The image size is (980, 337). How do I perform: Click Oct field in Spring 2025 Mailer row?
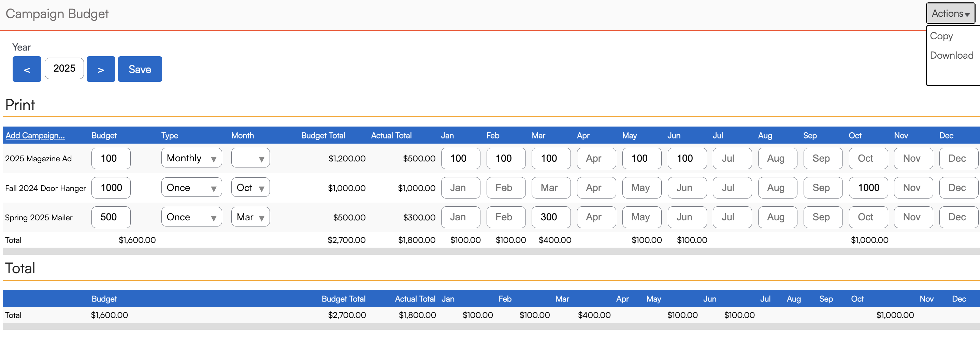tap(868, 217)
